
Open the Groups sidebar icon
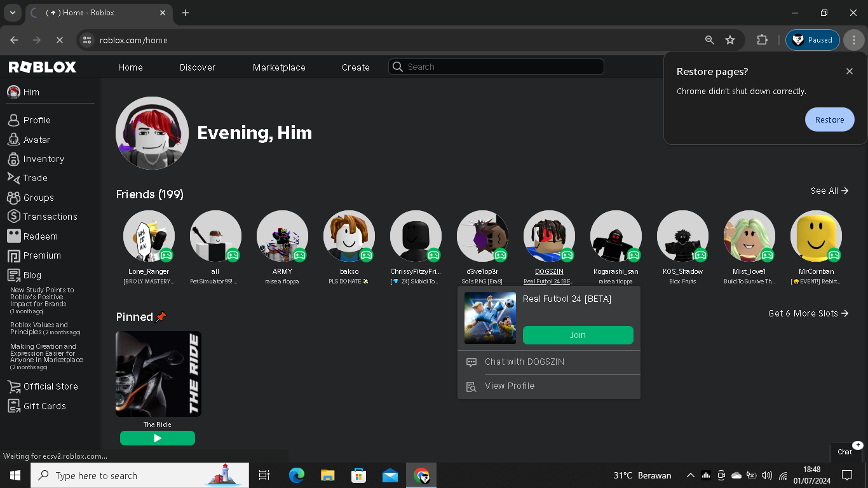tap(13, 198)
